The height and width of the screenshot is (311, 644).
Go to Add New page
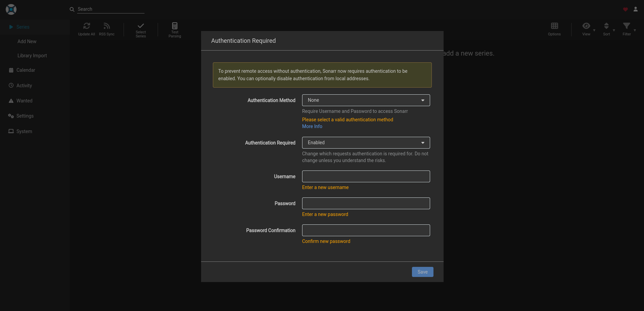27,41
